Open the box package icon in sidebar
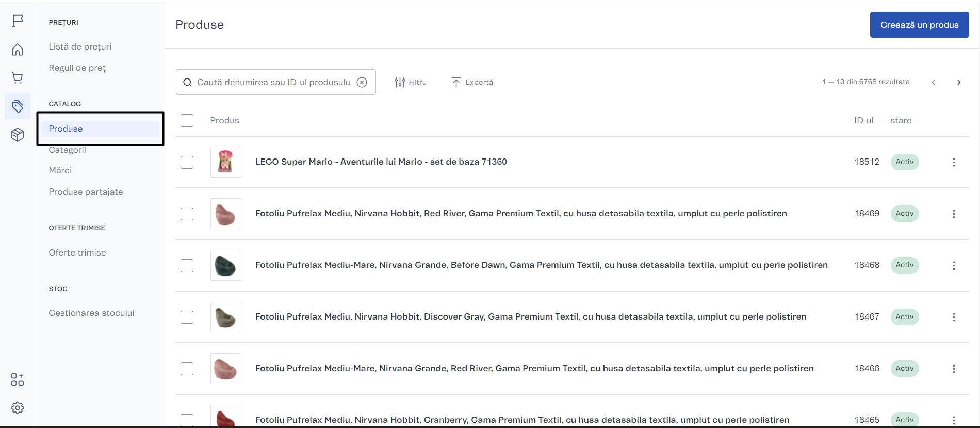This screenshot has width=980, height=428. (x=18, y=135)
